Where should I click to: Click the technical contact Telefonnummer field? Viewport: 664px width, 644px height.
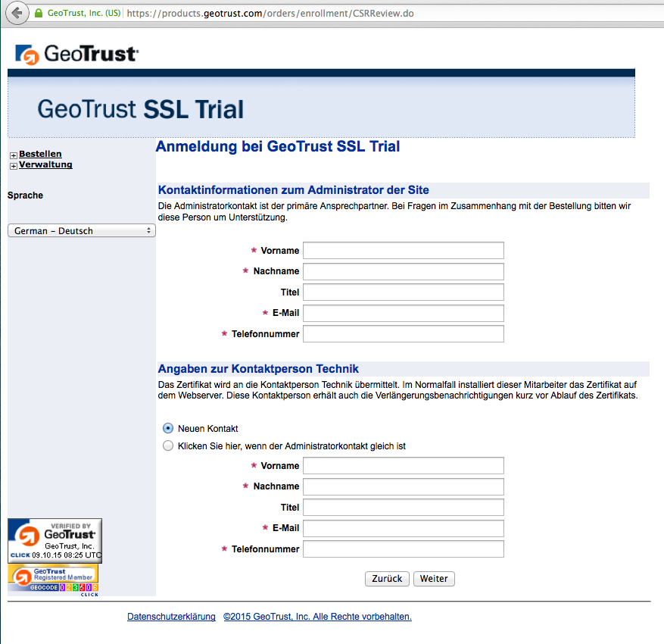(403, 549)
